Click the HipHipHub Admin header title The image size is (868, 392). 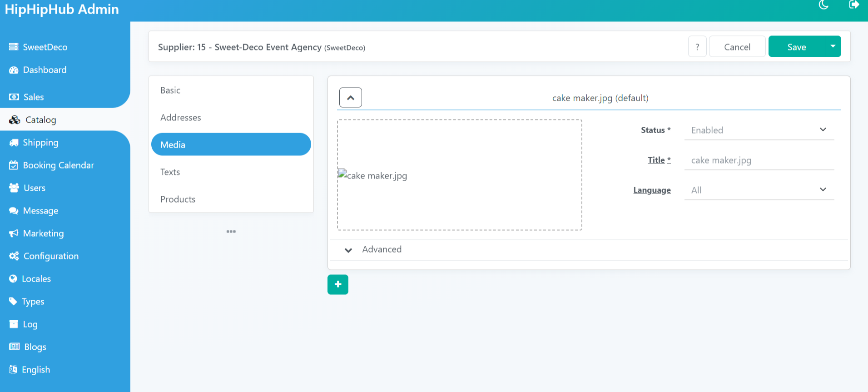coord(62,9)
